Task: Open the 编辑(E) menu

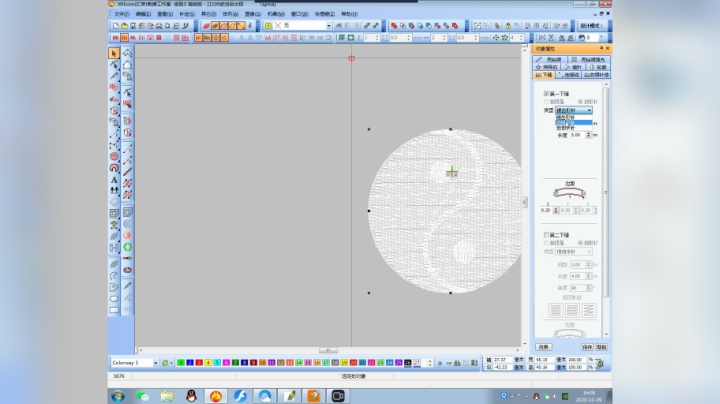Action: click(143, 14)
